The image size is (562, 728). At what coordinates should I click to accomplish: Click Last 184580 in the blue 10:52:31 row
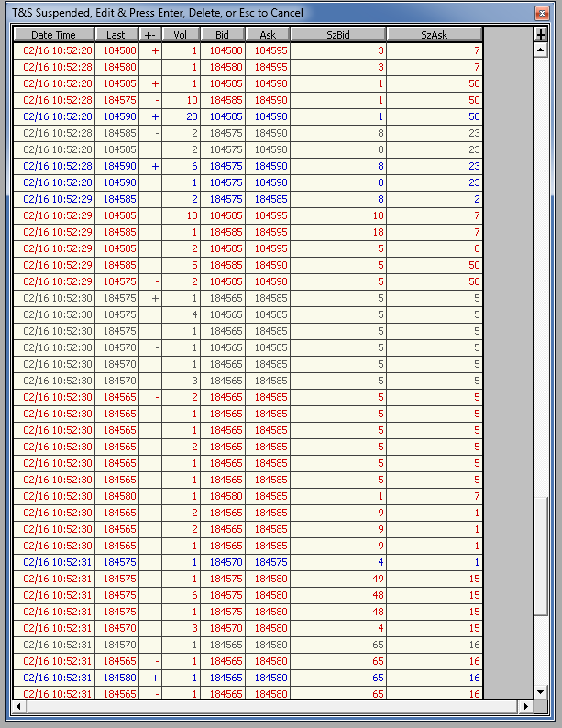coord(116,678)
